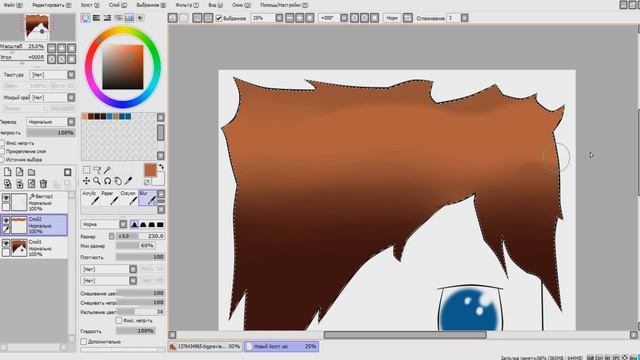The height and width of the screenshot is (360, 640).
Task: Select the move tool with four arrows
Action: tap(87, 181)
